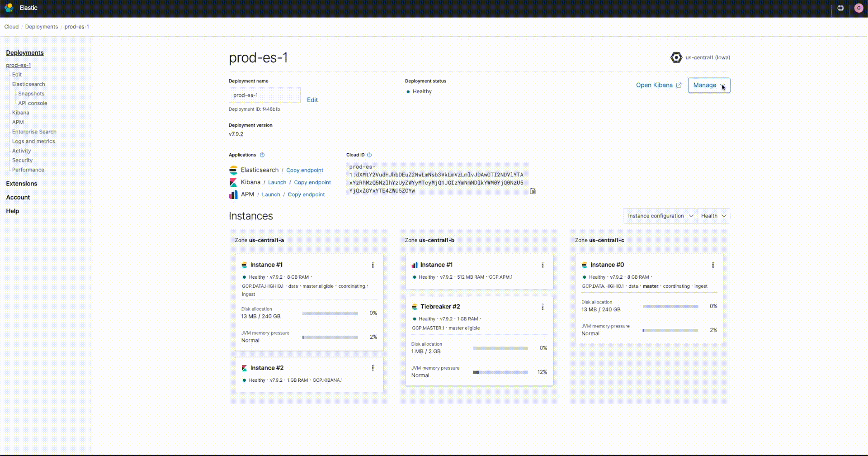
Task: Open the help lifebuoy icon in header
Action: coord(840,8)
